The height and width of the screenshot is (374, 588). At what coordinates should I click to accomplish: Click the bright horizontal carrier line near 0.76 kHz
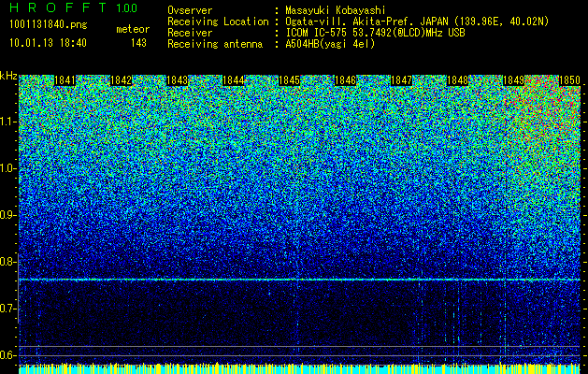[x=300, y=280]
